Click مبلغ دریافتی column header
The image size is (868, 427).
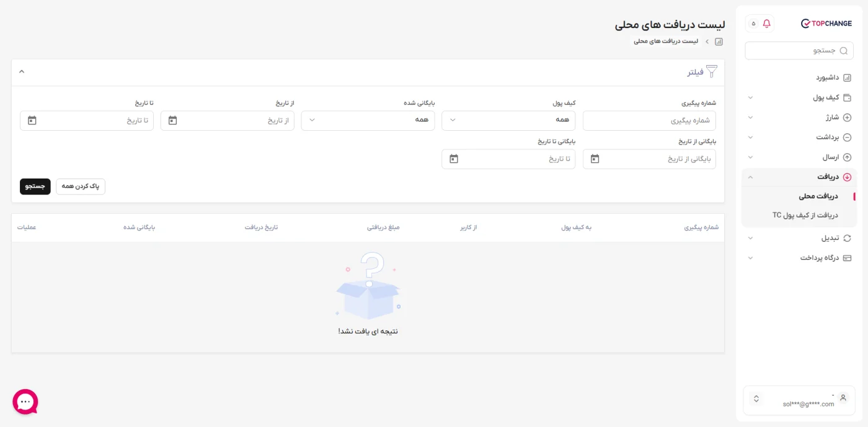[383, 227]
